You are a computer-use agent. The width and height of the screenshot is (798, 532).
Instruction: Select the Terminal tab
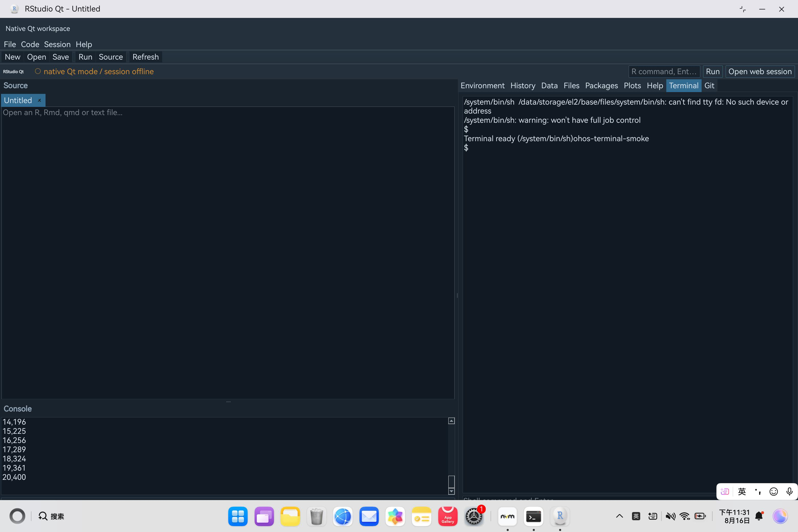[x=684, y=86]
